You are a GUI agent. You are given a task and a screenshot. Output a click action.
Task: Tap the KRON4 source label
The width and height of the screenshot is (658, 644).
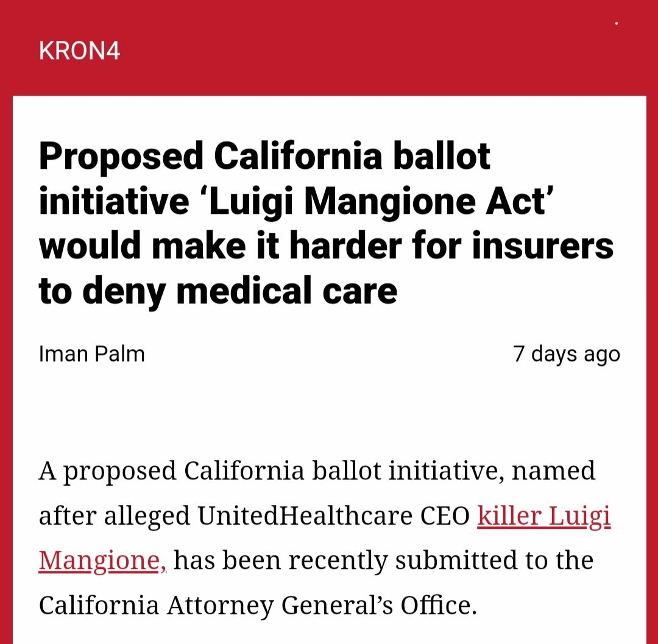click(79, 51)
